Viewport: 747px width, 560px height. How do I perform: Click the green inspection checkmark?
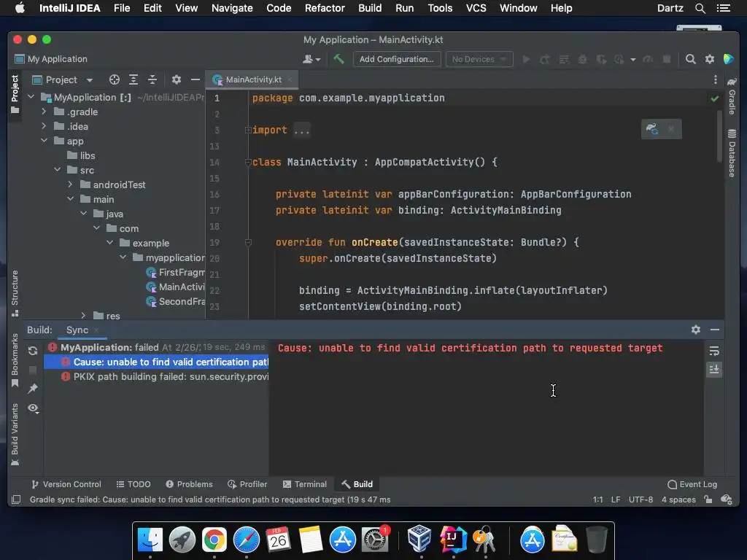click(715, 98)
